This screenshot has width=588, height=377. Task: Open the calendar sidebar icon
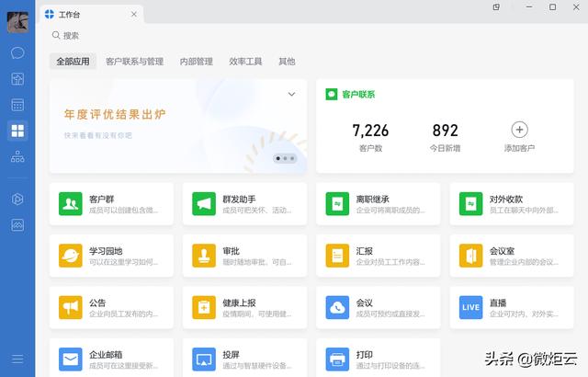(x=17, y=105)
